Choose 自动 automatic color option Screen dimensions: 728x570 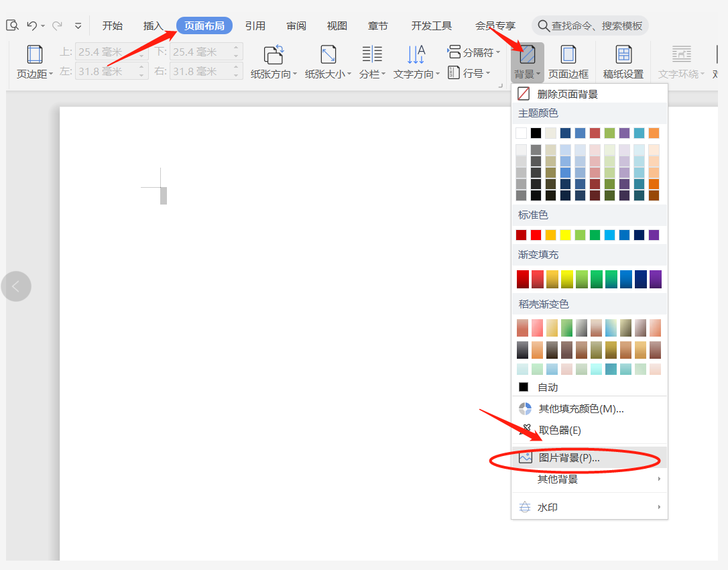[590, 387]
